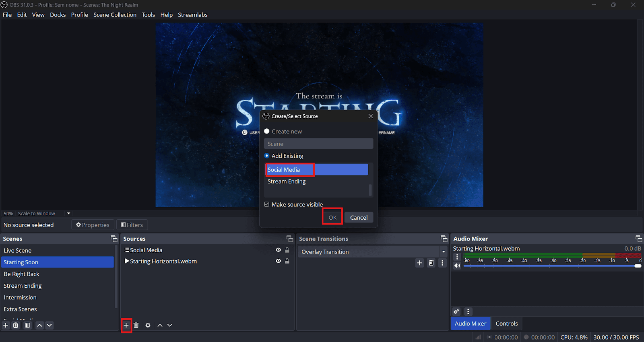Click the new source name field

click(318, 144)
